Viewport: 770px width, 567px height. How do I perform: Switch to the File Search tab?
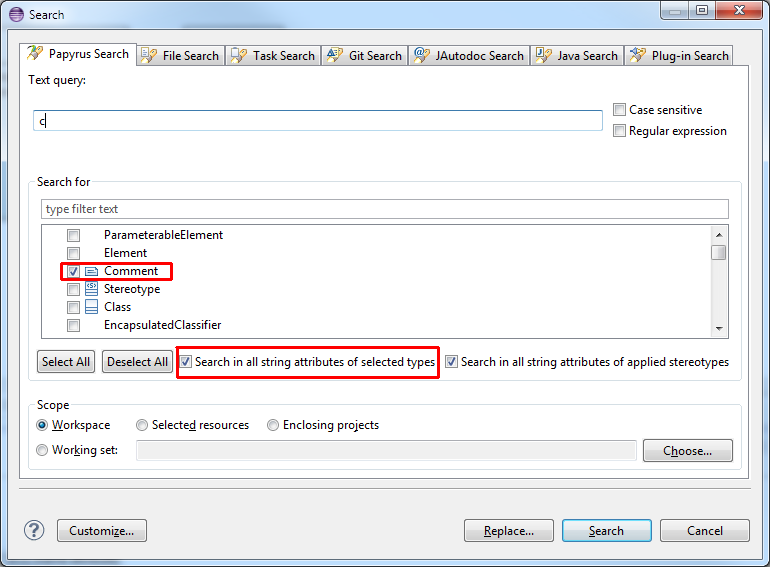tap(181, 56)
